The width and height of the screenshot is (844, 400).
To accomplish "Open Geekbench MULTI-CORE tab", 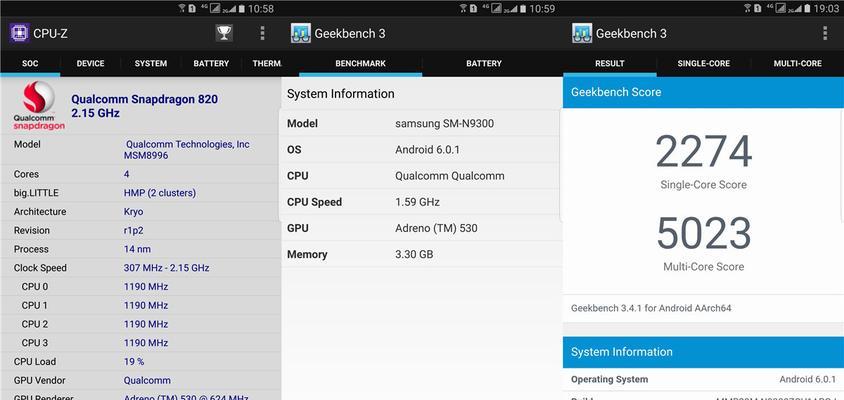I will [x=798, y=64].
